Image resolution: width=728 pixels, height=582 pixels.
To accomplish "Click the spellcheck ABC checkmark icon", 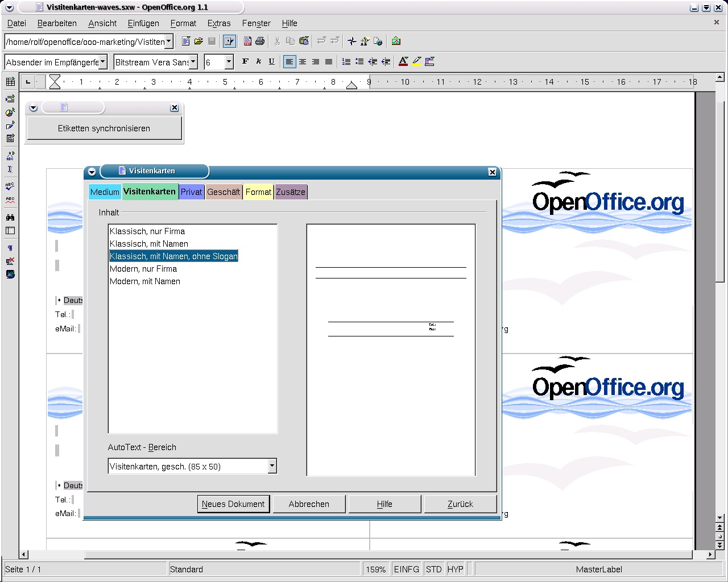I will (x=10, y=186).
